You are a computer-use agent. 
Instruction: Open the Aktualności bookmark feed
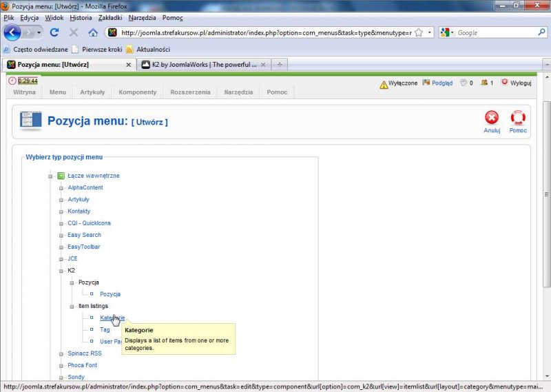click(153, 50)
